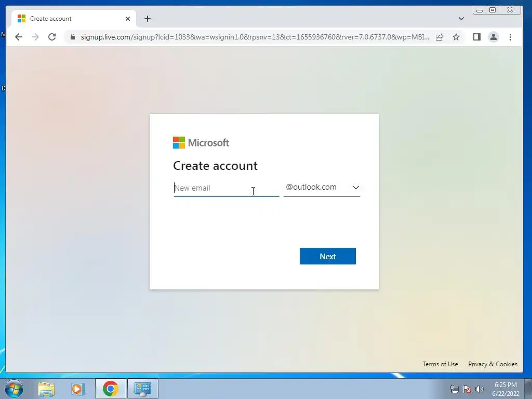Screen dimensions: 532x399
Task: Open Chrome three-dot menu
Action: coord(510,37)
